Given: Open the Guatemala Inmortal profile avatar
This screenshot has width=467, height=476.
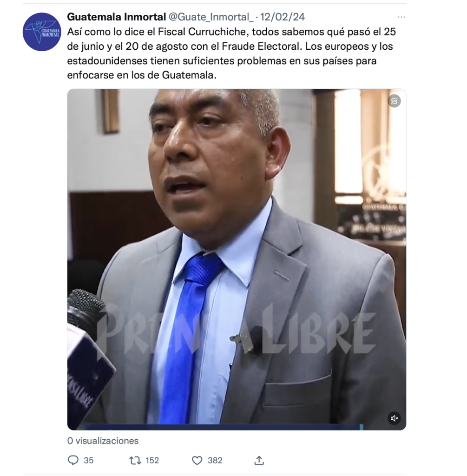Looking at the screenshot, I should 42,32.
